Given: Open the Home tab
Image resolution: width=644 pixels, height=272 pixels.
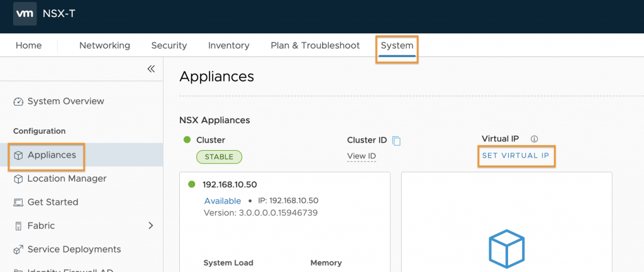Looking at the screenshot, I should point(29,45).
